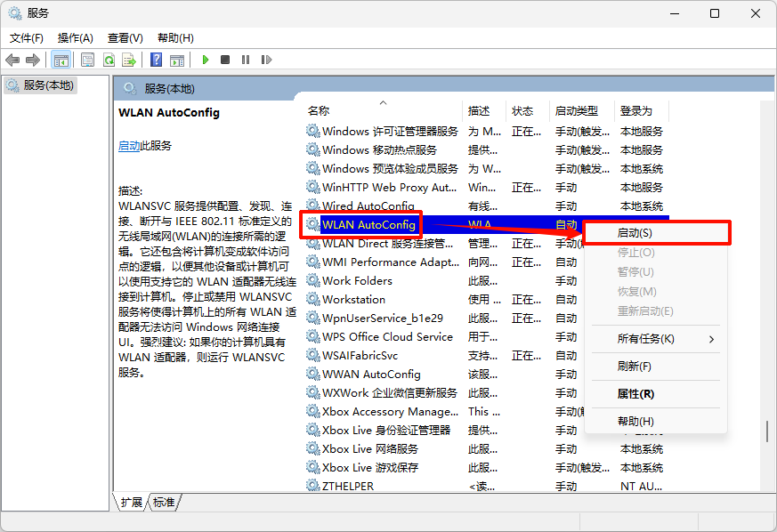Click the gear icon beside Work Folders
The height and width of the screenshot is (532, 777).
[x=312, y=280]
